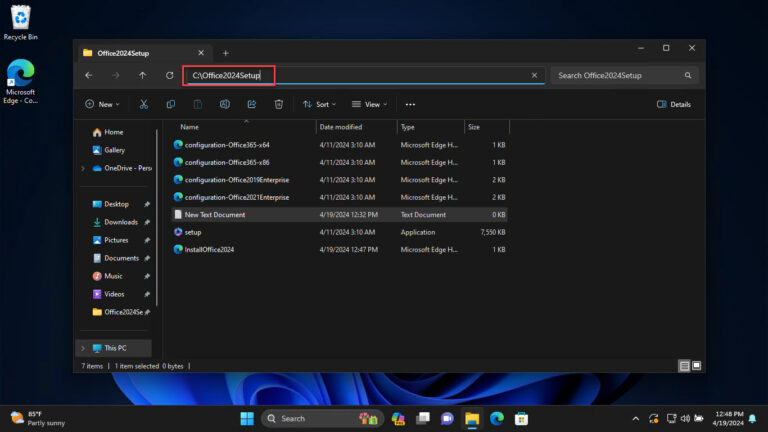Click the Rename icon in toolbar
Screen dimensions: 768x432
[225, 104]
